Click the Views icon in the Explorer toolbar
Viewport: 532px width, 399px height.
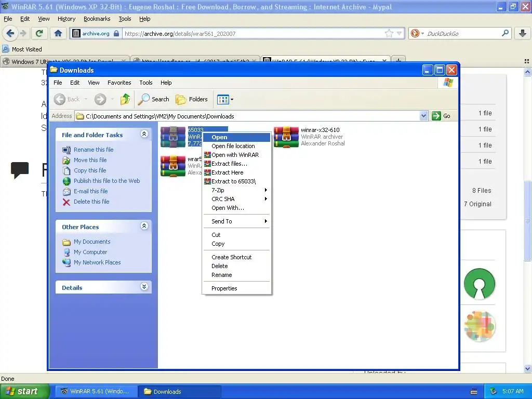click(223, 99)
